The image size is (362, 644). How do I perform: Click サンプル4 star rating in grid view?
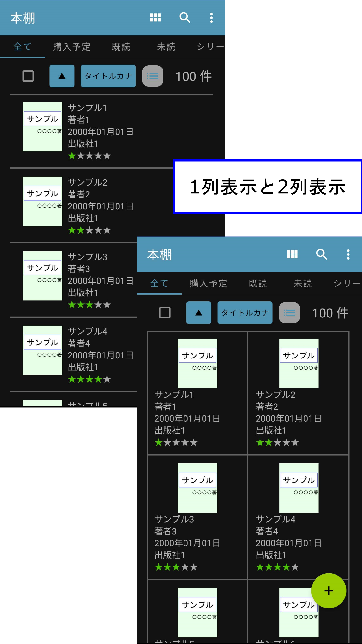coord(278,567)
